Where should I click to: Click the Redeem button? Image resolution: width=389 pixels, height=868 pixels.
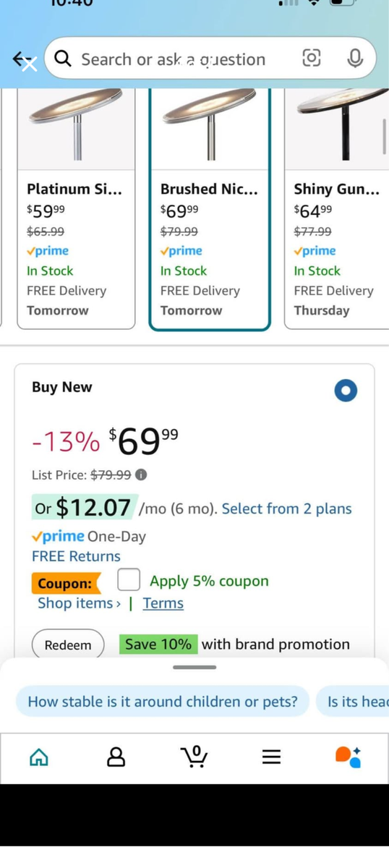coord(68,644)
